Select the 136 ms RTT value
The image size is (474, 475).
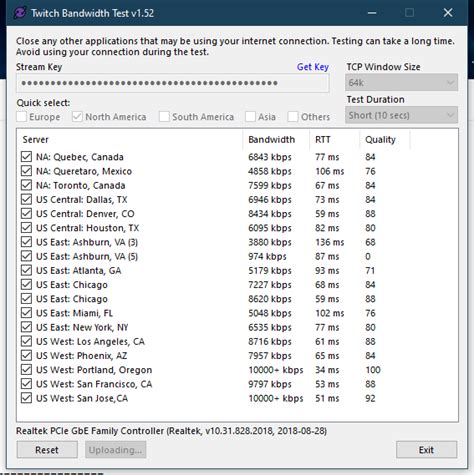[330, 242]
